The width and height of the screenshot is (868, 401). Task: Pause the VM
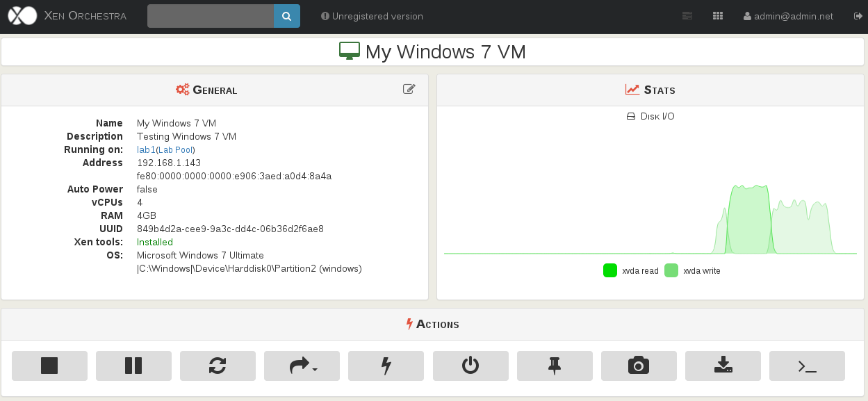(133, 366)
